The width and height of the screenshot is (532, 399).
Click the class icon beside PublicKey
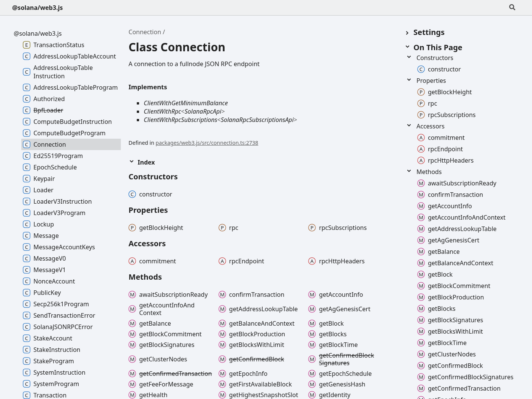[x=27, y=293]
